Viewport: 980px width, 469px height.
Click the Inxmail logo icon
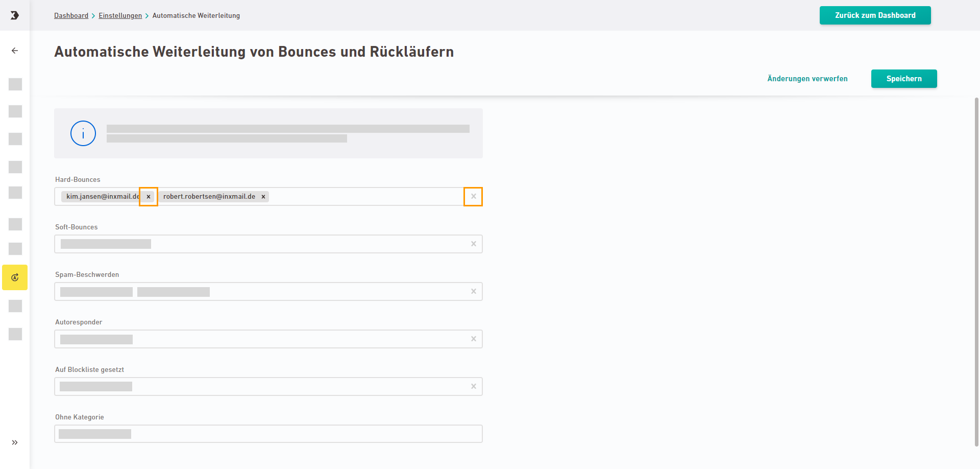(15, 15)
